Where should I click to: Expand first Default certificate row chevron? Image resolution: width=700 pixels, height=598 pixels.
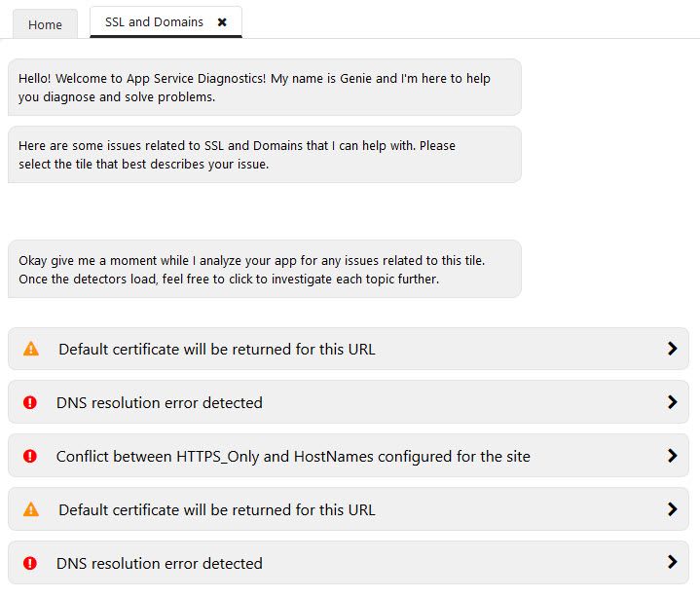point(673,349)
